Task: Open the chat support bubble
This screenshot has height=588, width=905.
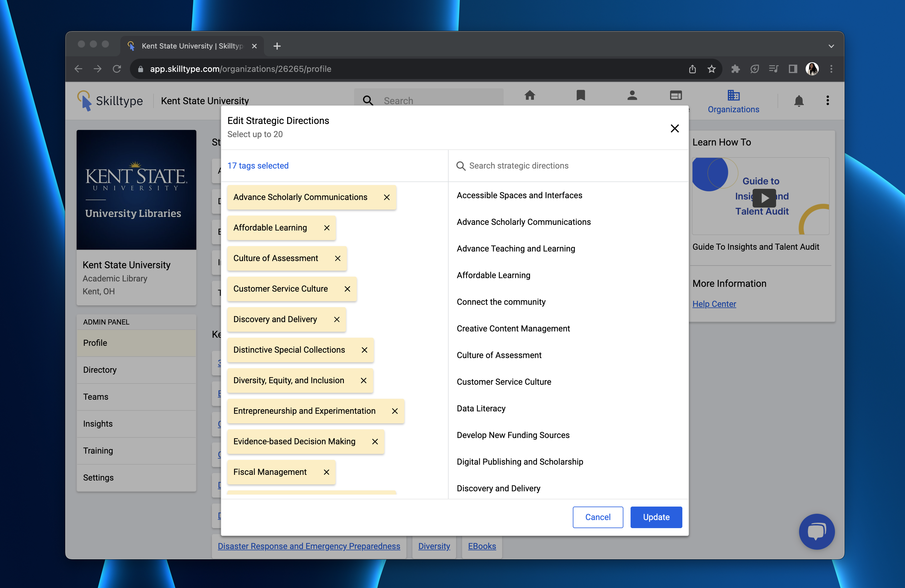Action: [816, 531]
